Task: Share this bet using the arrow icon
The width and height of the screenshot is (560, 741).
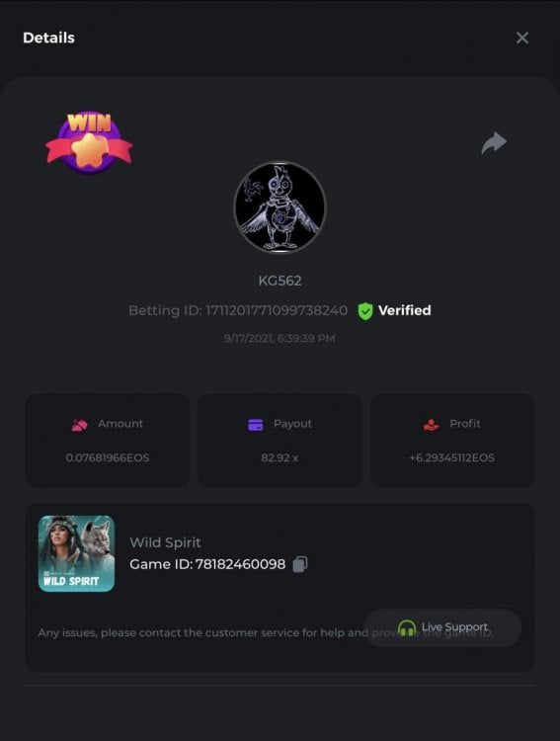Action: [x=494, y=142]
